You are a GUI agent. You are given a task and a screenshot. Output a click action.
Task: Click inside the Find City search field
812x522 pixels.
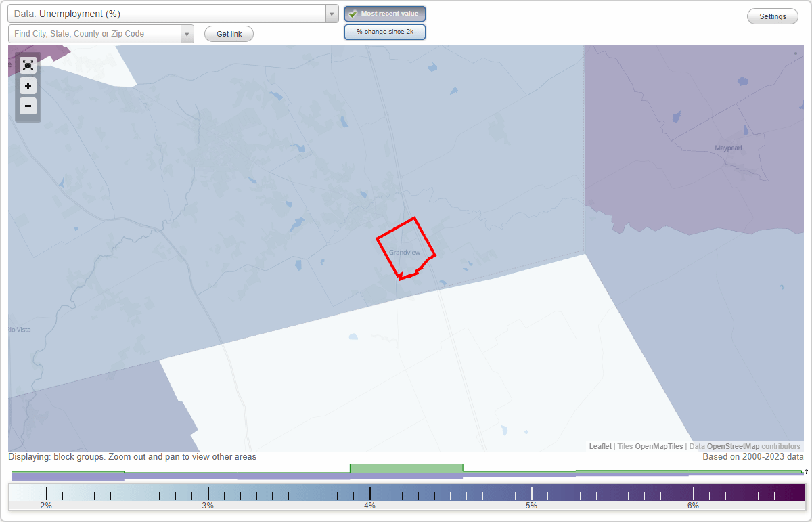(x=95, y=33)
